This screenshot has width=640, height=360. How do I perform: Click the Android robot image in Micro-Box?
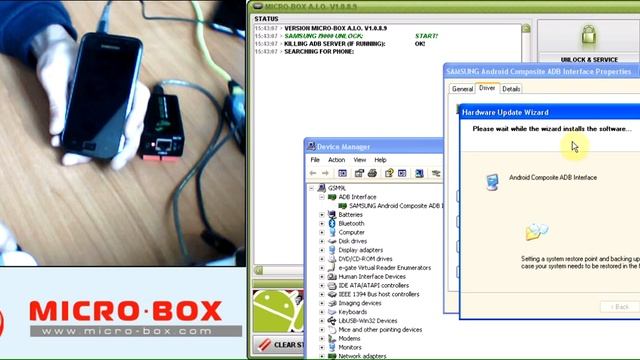click(x=278, y=311)
